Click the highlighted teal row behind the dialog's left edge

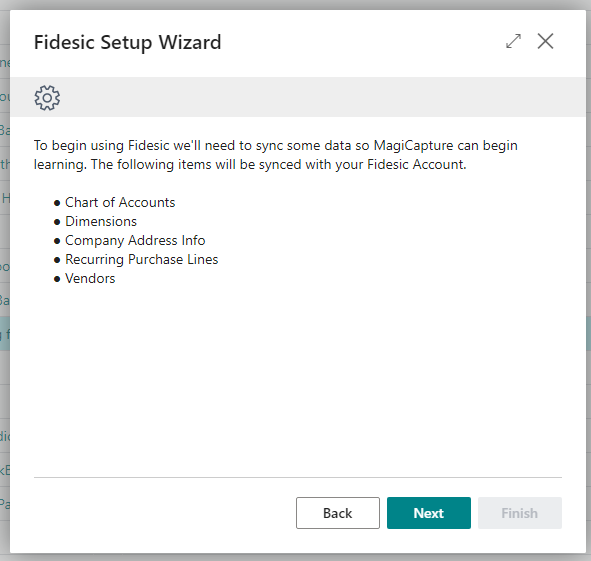pos(5,334)
